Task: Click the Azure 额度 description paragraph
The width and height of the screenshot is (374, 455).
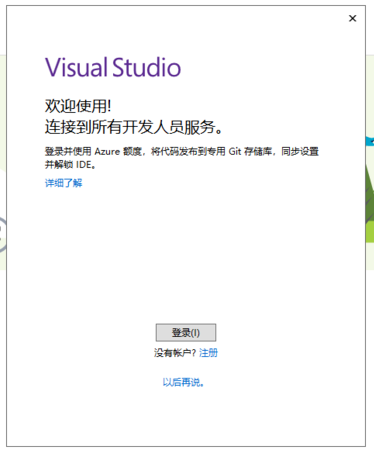Action: click(x=182, y=158)
